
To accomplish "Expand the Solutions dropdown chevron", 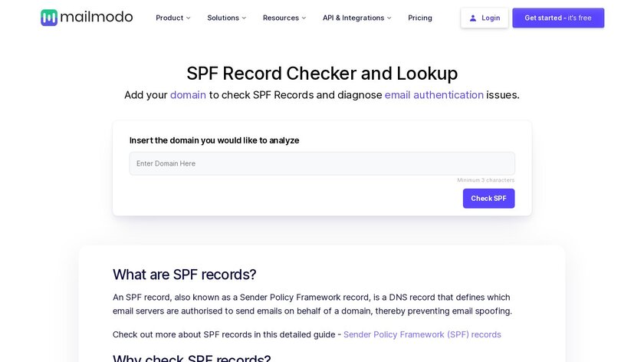I will coord(244,18).
